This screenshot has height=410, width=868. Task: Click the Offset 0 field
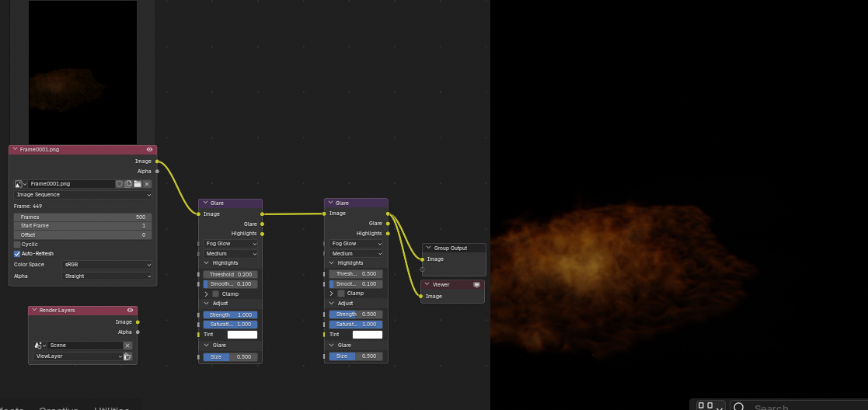click(83, 235)
